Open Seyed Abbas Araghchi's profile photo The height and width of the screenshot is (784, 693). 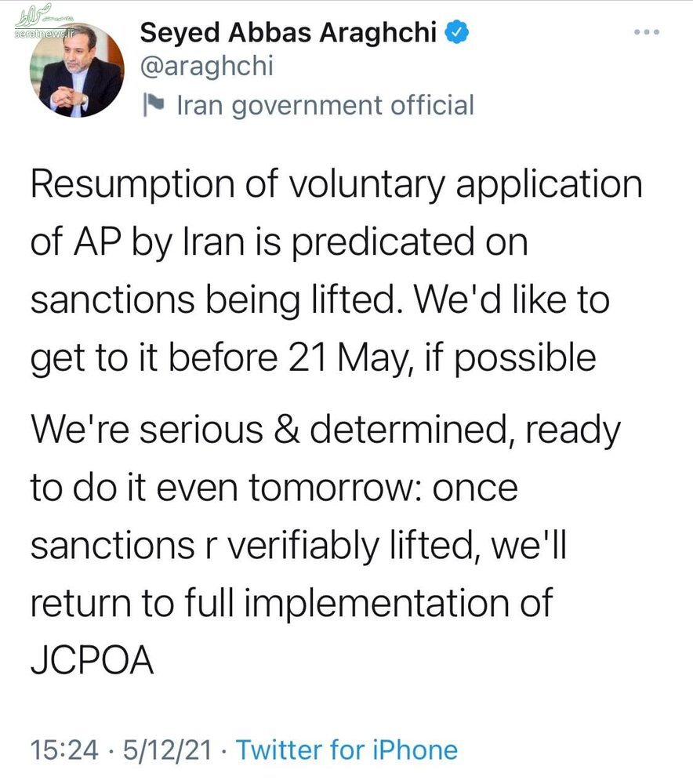pyautogui.click(x=76, y=71)
